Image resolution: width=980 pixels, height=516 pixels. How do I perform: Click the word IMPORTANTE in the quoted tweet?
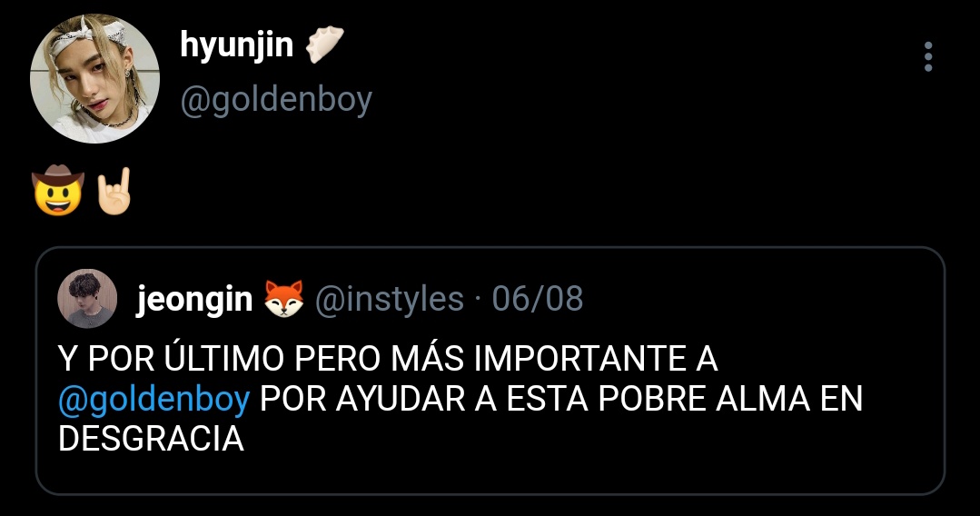pos(572,359)
